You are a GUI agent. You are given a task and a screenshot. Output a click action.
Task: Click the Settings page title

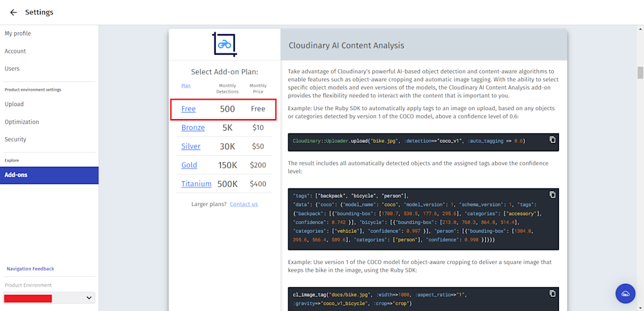coord(39,12)
